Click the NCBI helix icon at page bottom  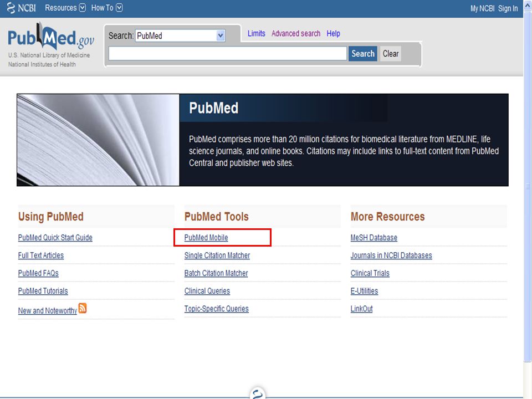(258, 393)
